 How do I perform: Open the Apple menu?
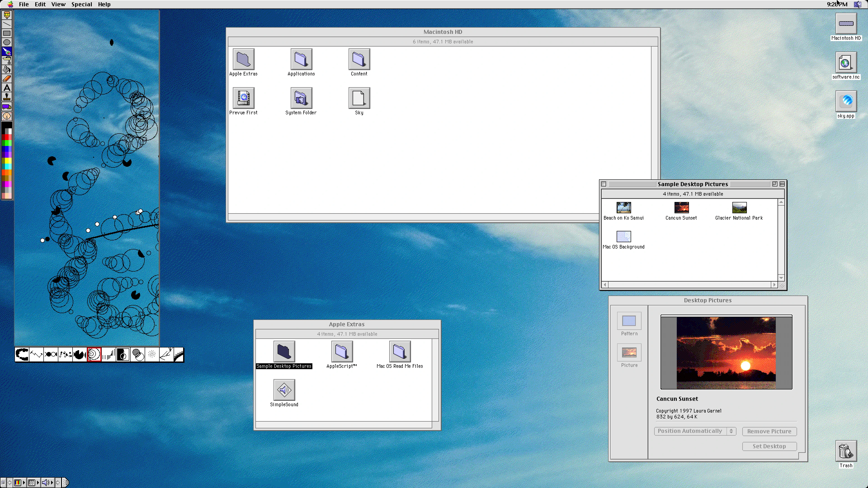point(10,4)
